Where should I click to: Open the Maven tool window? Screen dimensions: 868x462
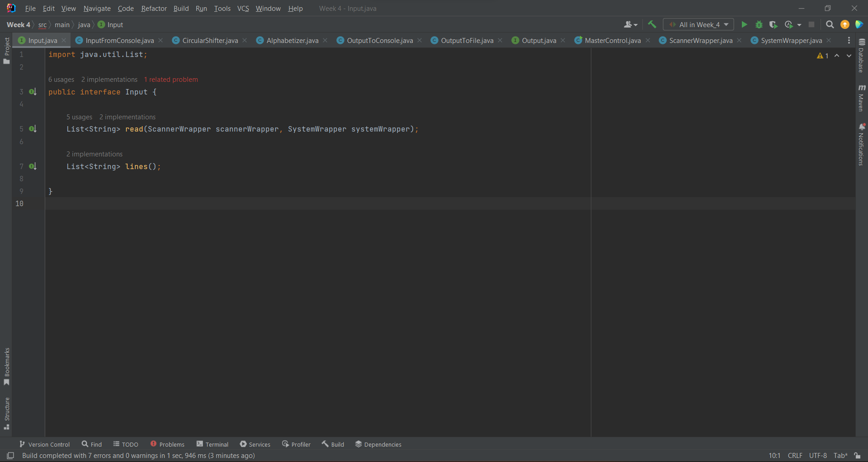pos(863,96)
